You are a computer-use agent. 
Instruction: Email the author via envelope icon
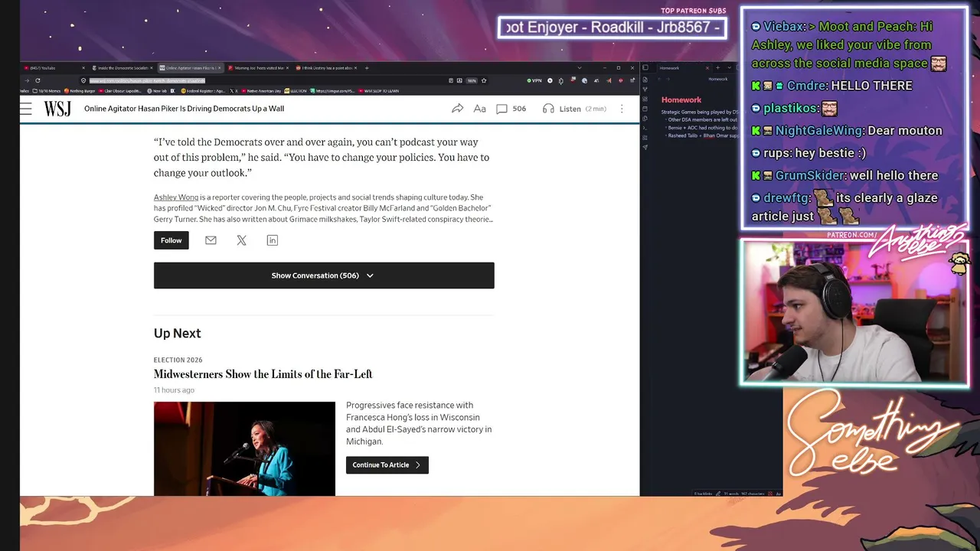click(x=211, y=240)
